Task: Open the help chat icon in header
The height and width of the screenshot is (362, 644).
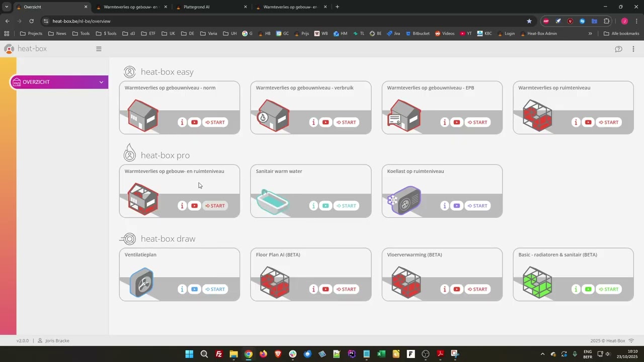Action: tap(618, 49)
